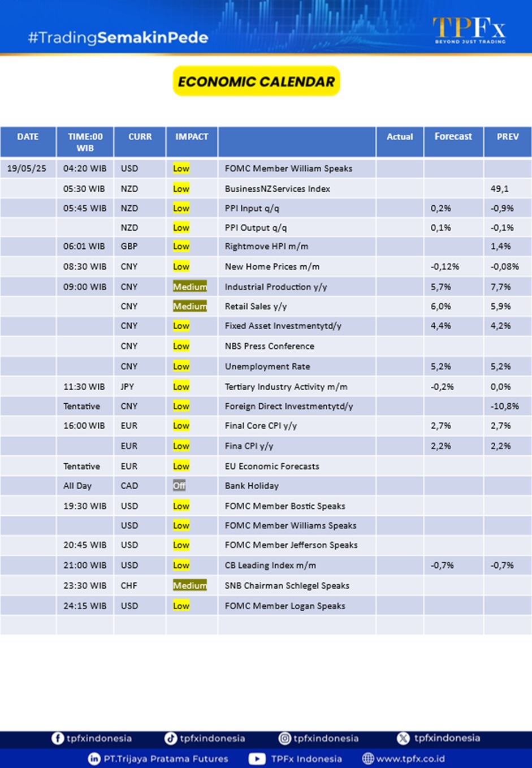Screen dimensions: 532x768
Task: Click the yellow ECONOMIC CALENDAR badge
Action: coord(256,81)
